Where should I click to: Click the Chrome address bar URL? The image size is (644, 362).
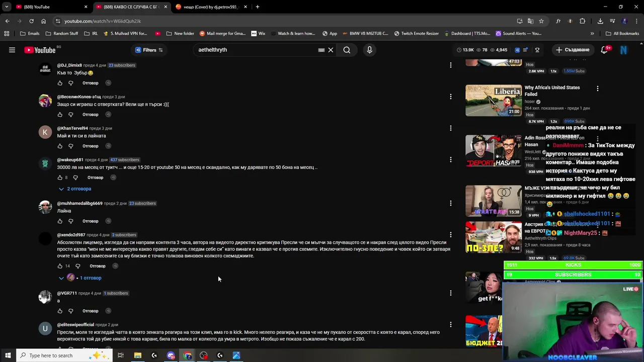(103, 21)
